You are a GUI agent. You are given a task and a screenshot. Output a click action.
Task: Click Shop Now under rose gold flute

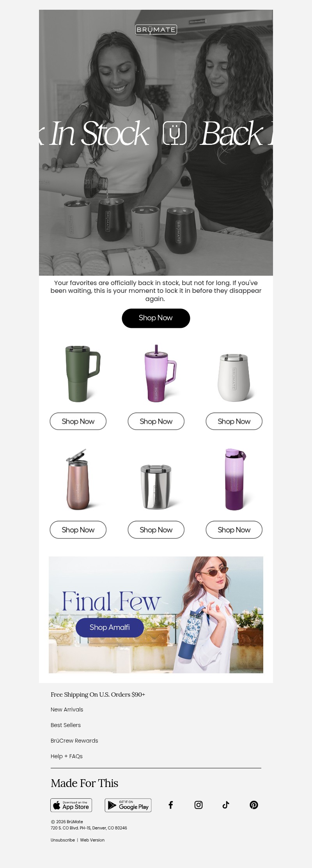(x=78, y=530)
